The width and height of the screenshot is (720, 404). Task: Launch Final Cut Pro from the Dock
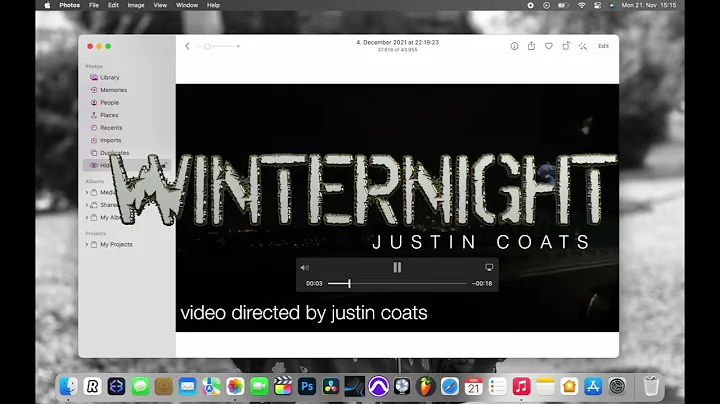click(283, 386)
